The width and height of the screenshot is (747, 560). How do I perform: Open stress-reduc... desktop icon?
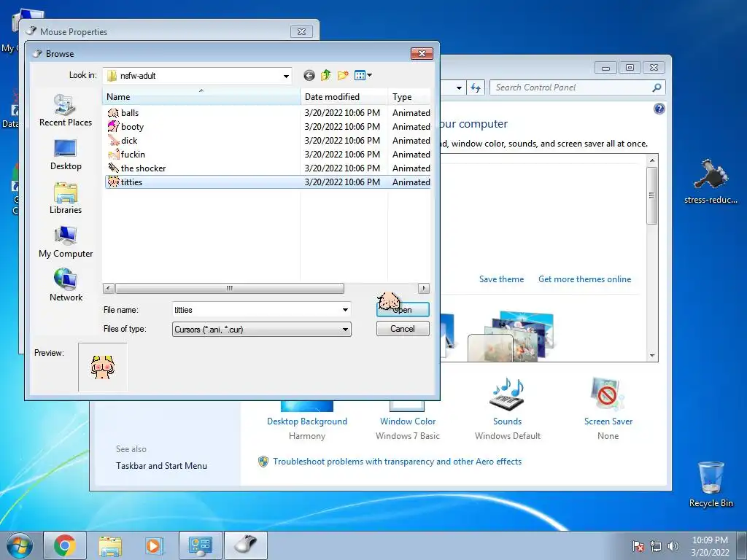click(x=711, y=182)
